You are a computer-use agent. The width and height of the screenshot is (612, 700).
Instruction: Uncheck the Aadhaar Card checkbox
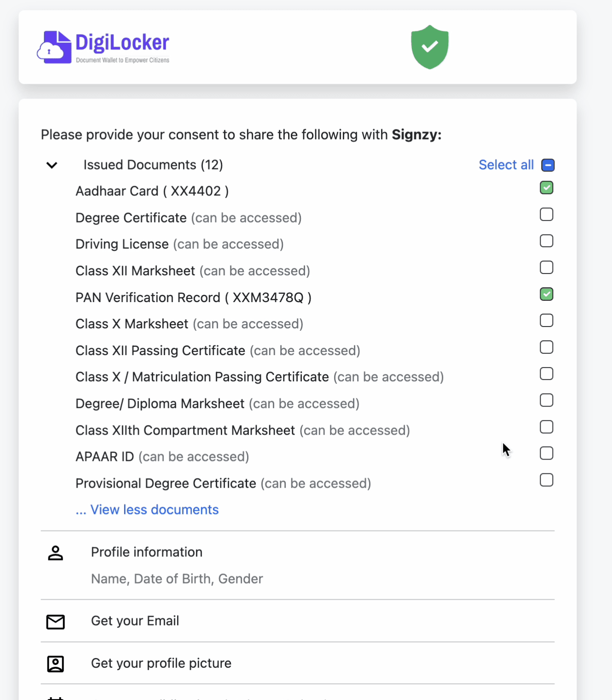click(x=546, y=188)
